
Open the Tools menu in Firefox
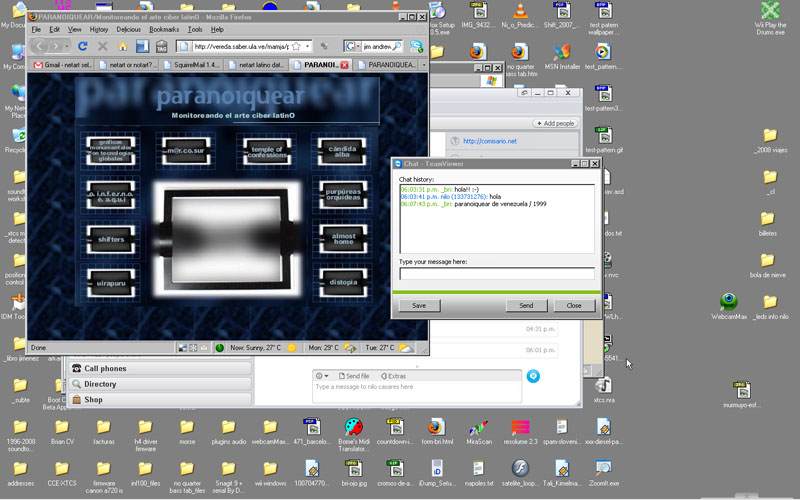(195, 30)
